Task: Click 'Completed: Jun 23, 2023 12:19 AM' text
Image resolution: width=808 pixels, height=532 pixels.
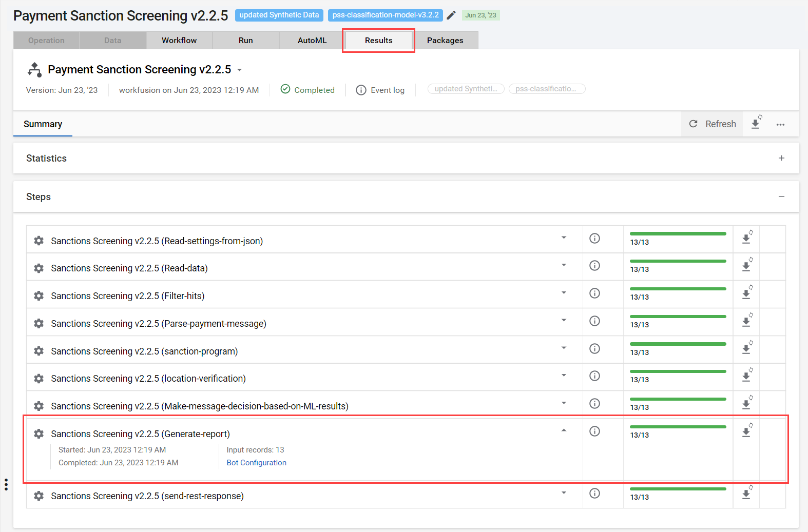Action: 119,463
